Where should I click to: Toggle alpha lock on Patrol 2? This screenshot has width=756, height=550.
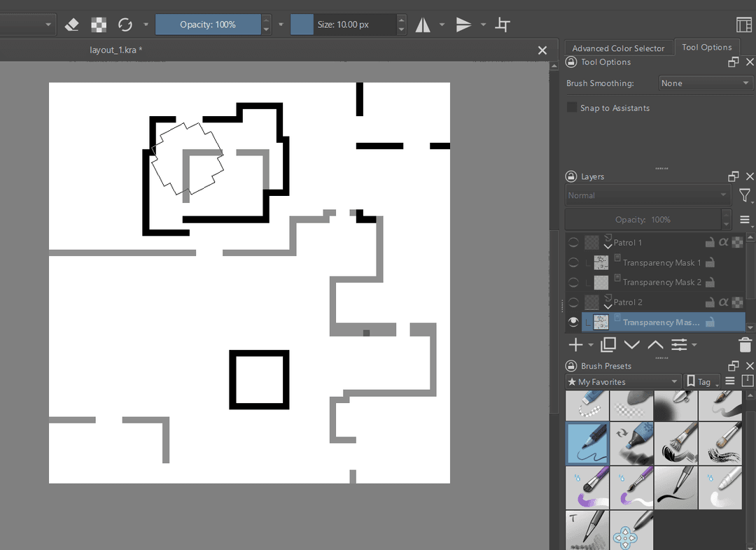(737, 302)
